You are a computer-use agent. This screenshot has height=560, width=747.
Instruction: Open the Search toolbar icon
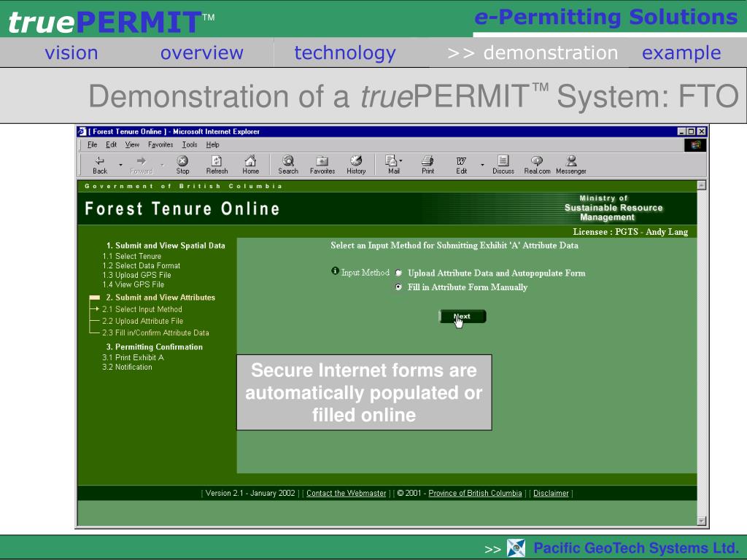coord(288,165)
